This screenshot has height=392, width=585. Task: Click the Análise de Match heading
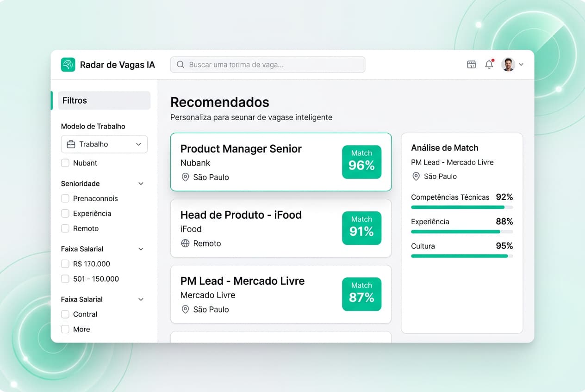click(445, 148)
